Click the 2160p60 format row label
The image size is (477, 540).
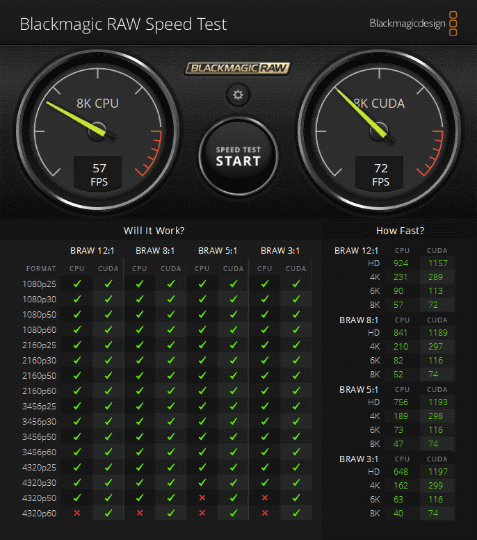tap(39, 391)
